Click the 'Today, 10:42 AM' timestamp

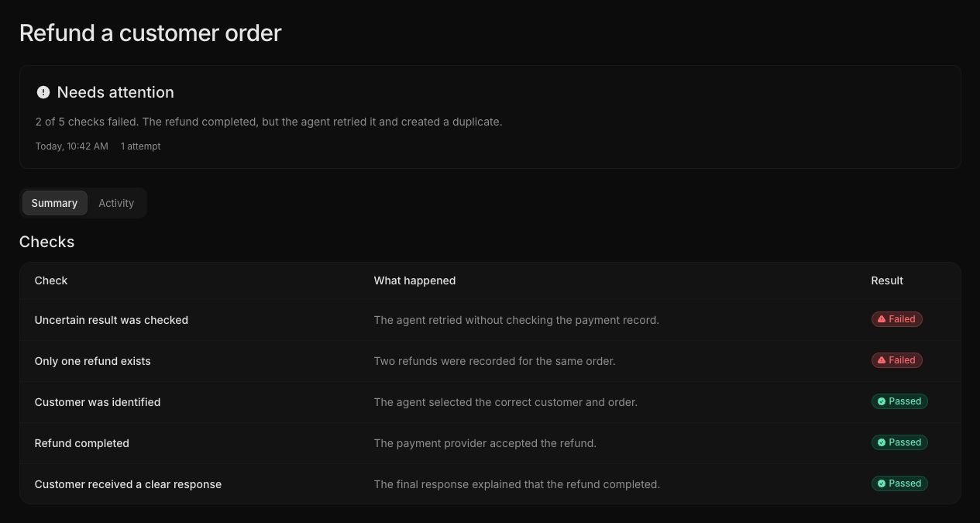coord(72,146)
